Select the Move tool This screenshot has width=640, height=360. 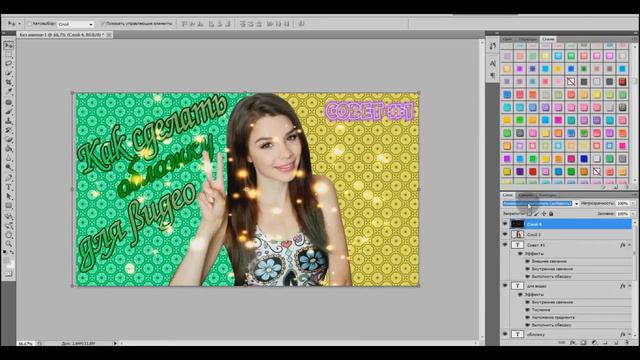click(9, 45)
